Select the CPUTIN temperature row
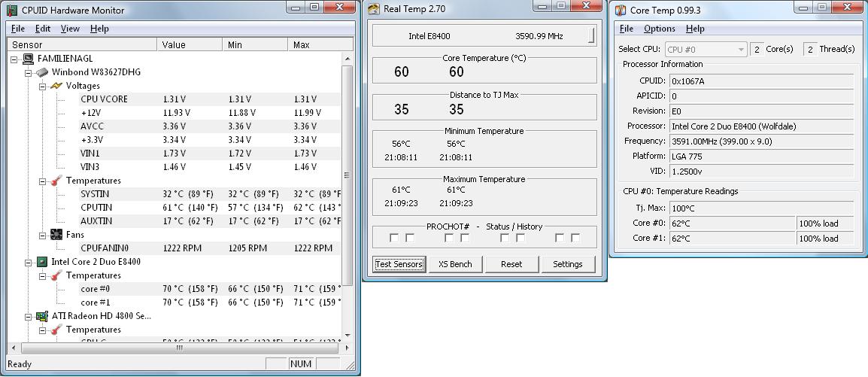868x377 pixels. 210,208
